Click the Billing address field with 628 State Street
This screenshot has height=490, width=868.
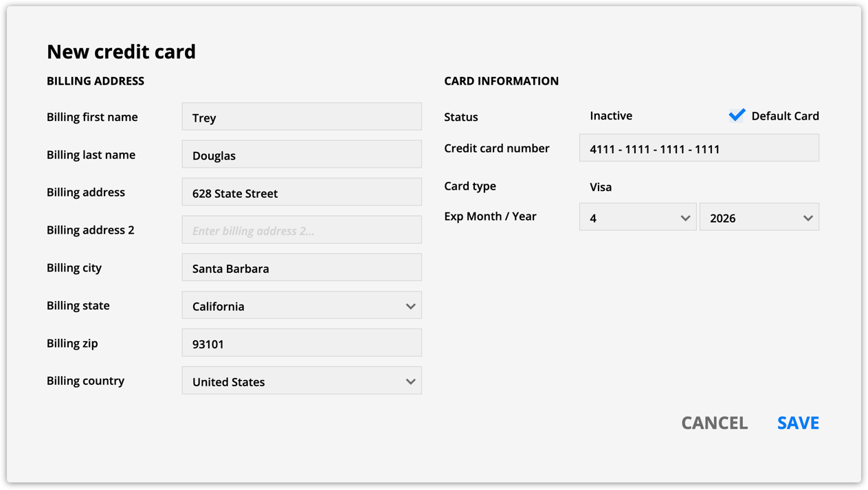point(302,192)
